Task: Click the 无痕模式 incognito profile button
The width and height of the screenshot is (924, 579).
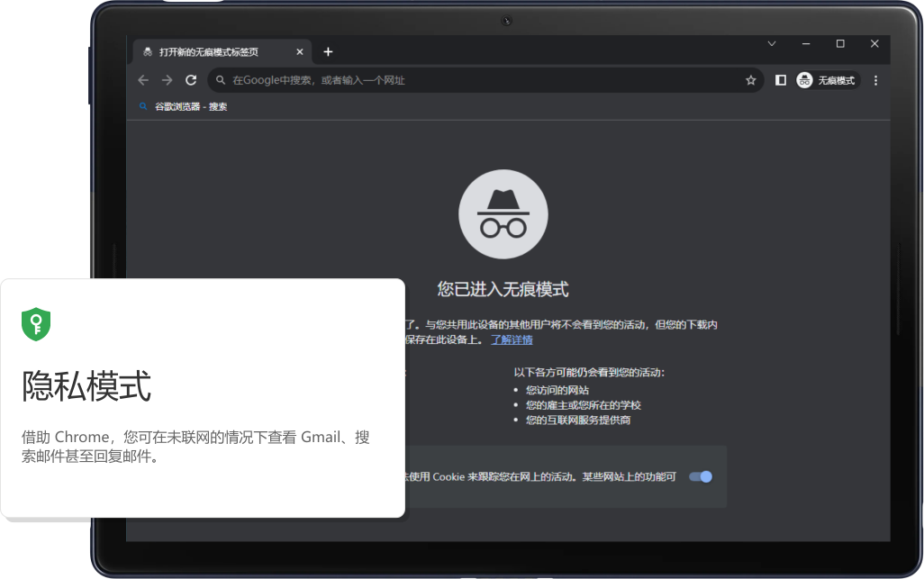Action: tap(827, 80)
